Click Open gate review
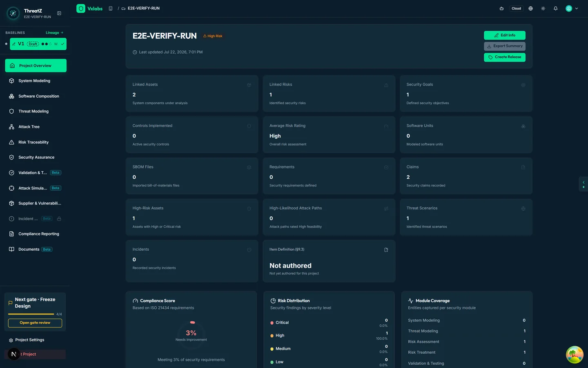 point(35,323)
